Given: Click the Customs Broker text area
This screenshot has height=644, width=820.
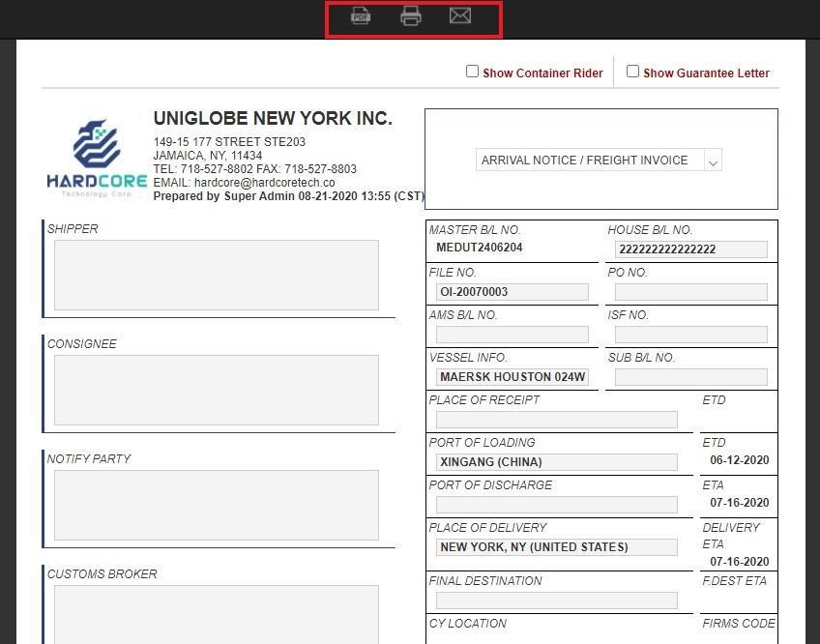Looking at the screenshot, I should [216, 613].
